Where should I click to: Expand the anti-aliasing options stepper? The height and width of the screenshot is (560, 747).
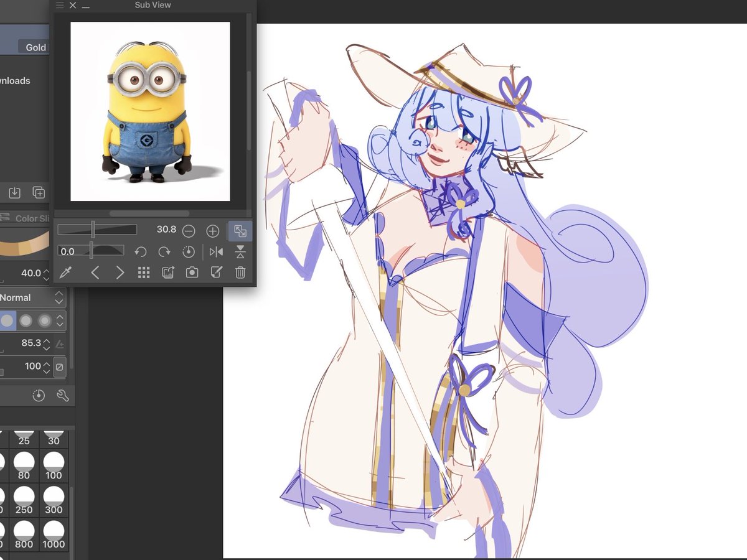60,321
